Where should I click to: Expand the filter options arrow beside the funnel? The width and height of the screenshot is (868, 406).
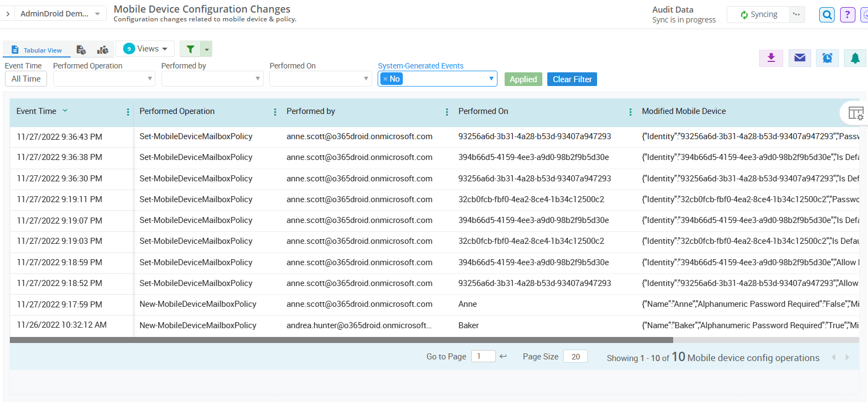[x=206, y=49]
